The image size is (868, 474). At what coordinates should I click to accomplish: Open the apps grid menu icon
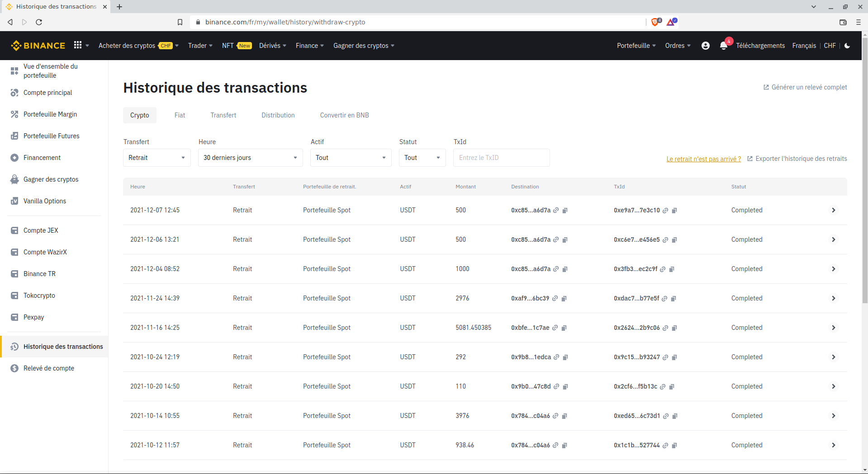[x=78, y=45]
